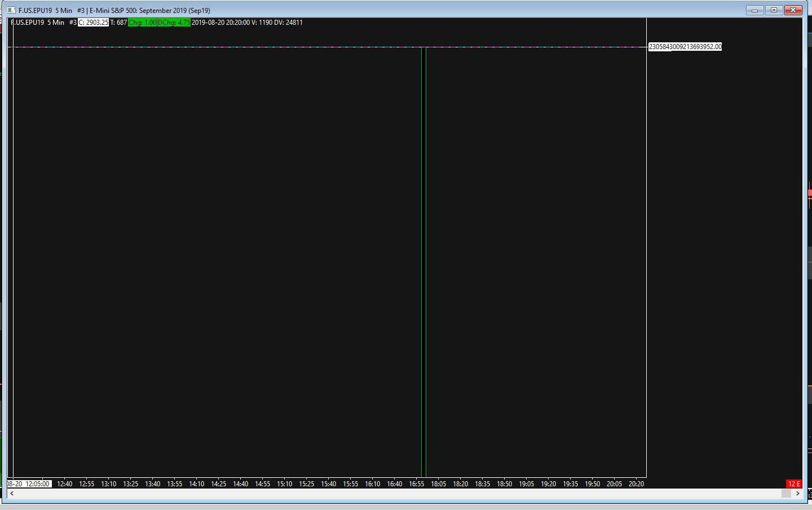Click the green Chg: 1.00 label
The image size is (812, 510).
[x=142, y=23]
